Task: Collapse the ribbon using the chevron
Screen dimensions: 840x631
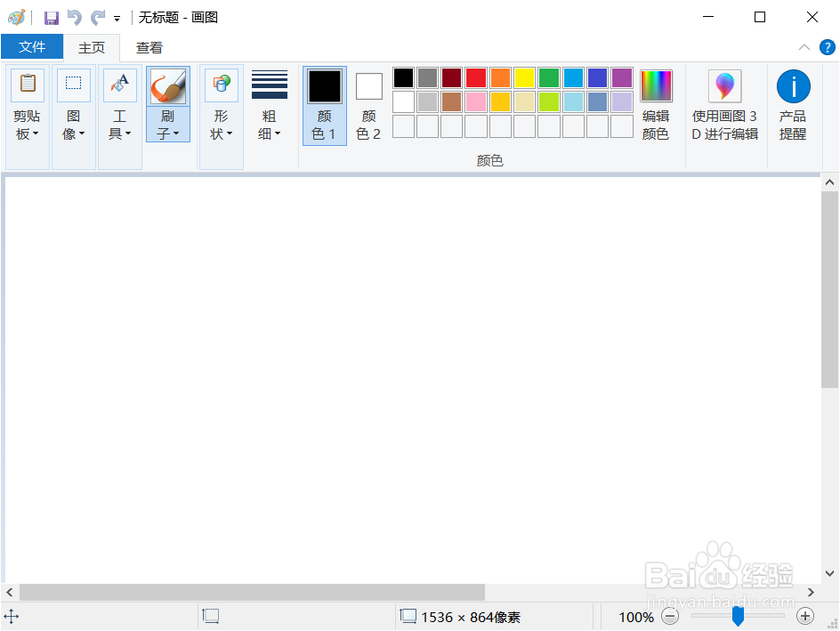Action: tap(804, 47)
